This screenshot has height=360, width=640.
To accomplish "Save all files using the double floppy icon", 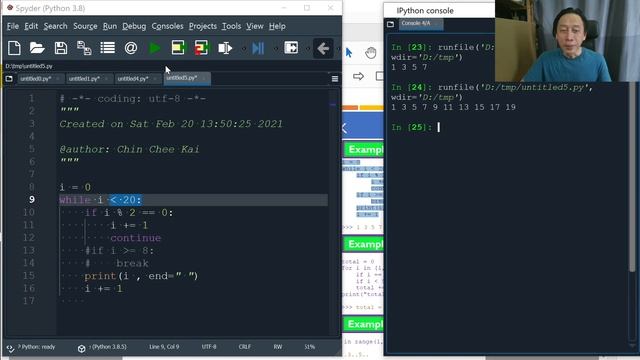I will coord(84,48).
